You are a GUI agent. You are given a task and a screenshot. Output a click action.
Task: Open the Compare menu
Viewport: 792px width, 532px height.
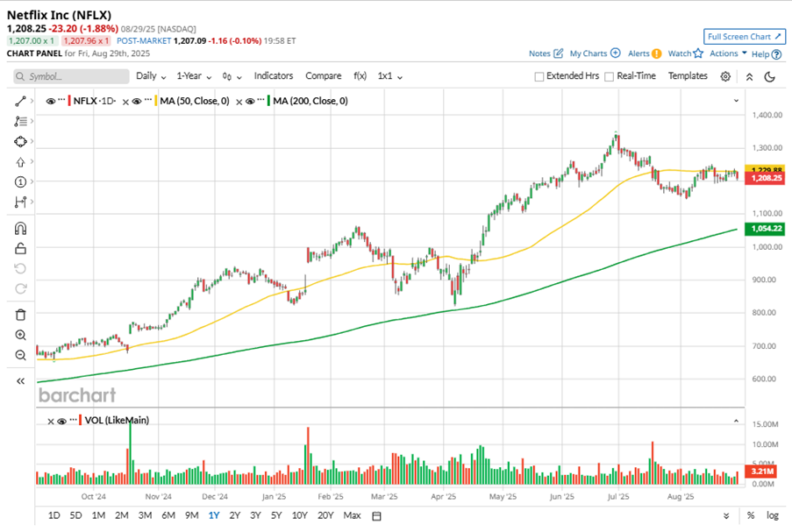point(324,75)
